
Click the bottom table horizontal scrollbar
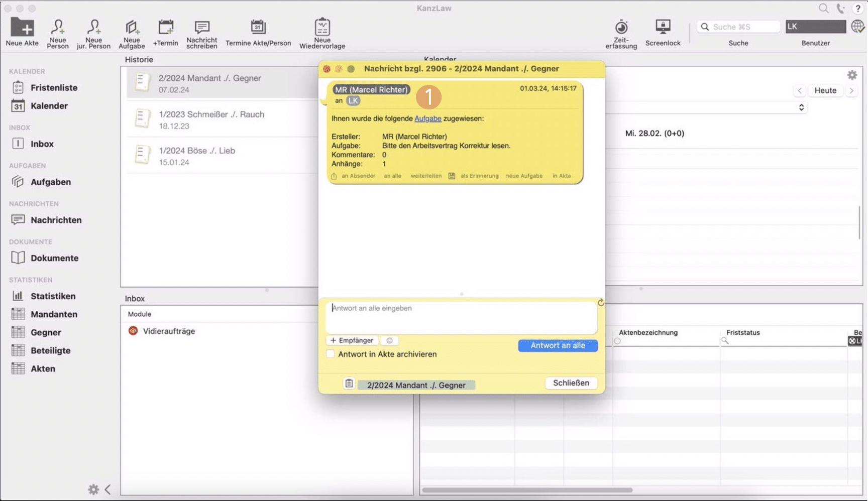coord(527,490)
